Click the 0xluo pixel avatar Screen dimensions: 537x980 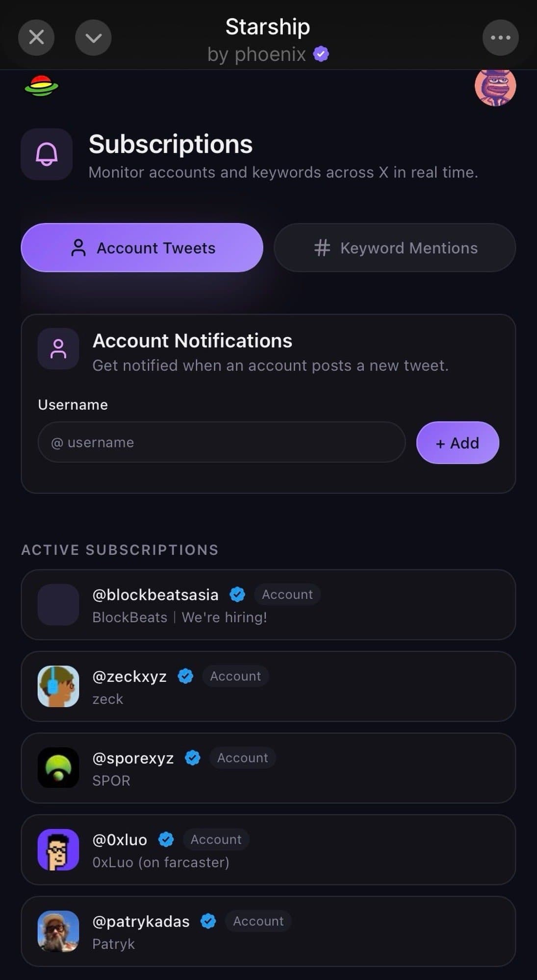pos(58,850)
